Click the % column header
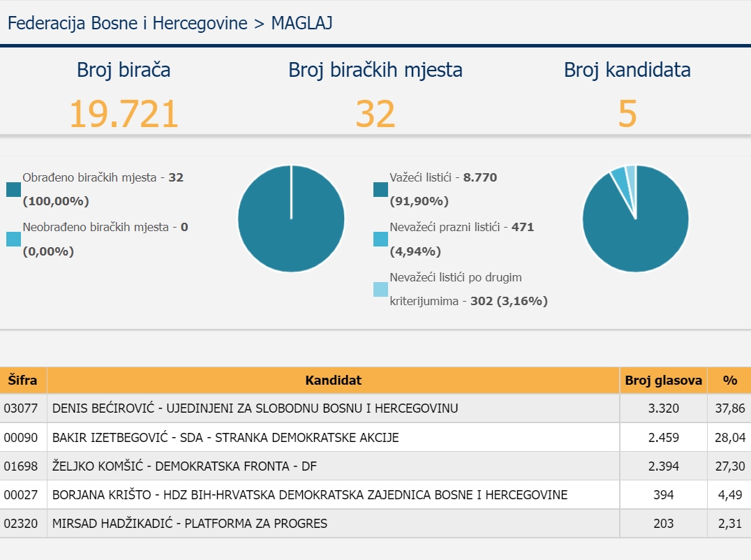751x560 pixels. pos(729,381)
